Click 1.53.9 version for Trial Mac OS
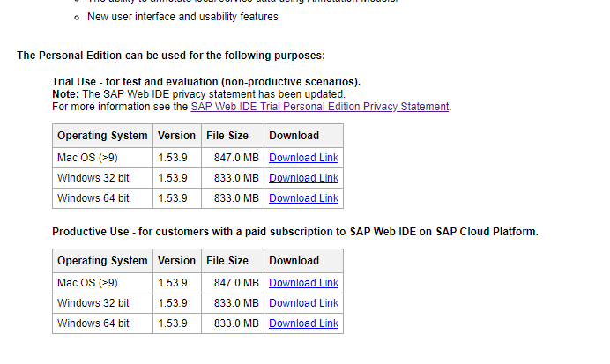 tap(173, 158)
